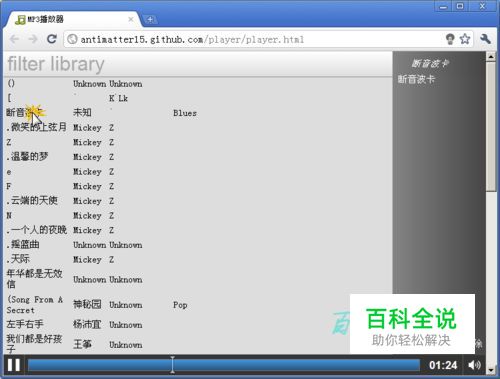The image size is (500, 379).
Task: Select the song titled F
Action: (x=9, y=186)
